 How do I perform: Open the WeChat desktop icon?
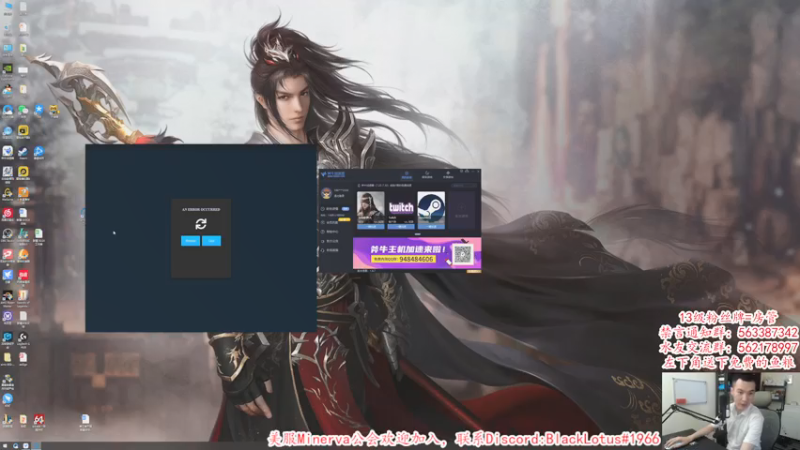tap(23, 110)
